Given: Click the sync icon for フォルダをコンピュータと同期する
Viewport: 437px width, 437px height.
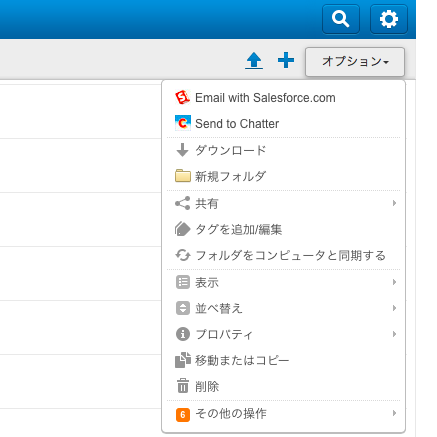Looking at the screenshot, I should click(x=183, y=255).
